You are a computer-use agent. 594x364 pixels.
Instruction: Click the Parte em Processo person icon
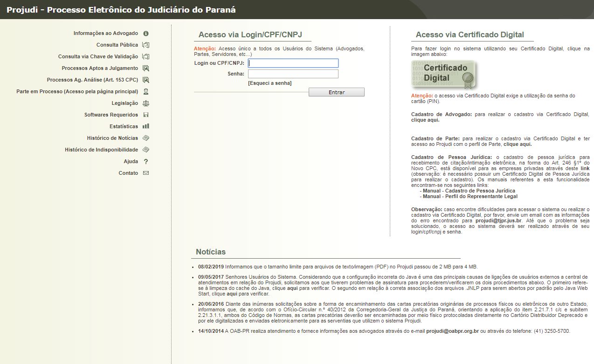(x=146, y=92)
